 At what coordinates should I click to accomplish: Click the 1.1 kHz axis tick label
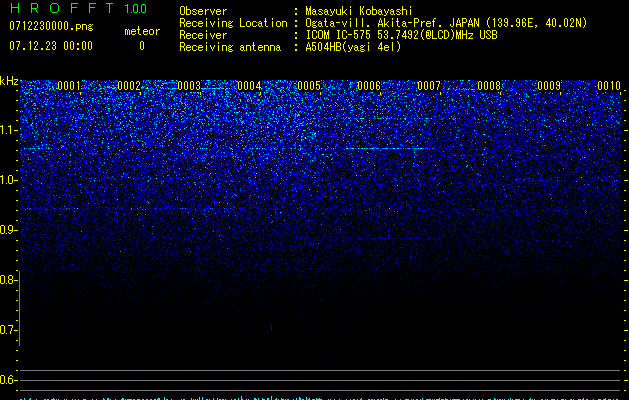(8, 130)
